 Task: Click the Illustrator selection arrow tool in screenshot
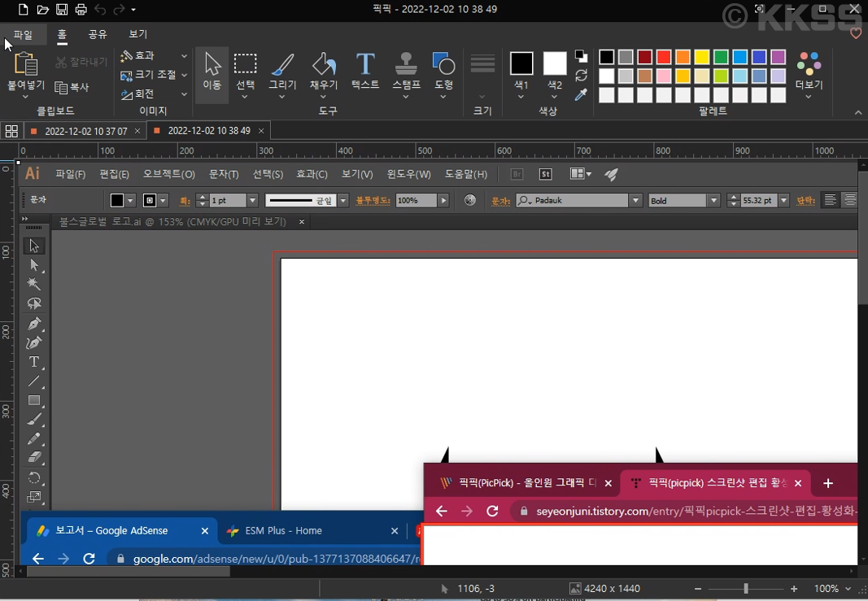(34, 245)
